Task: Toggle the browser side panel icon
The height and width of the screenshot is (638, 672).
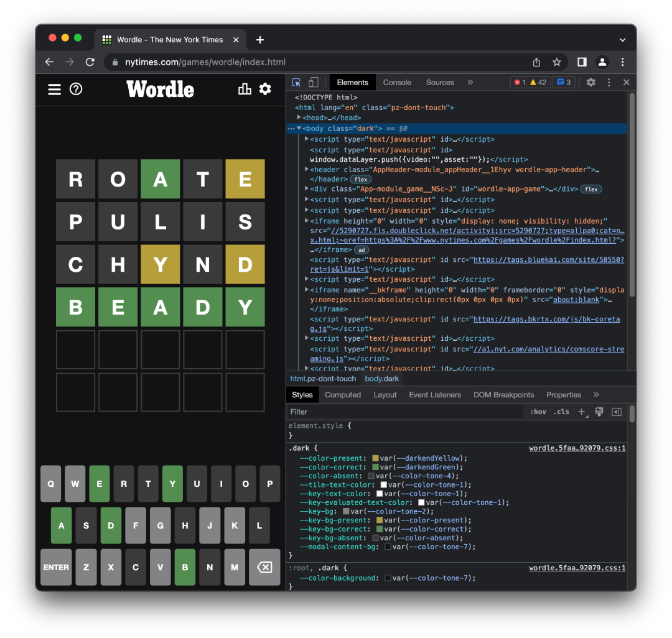Action: click(582, 62)
